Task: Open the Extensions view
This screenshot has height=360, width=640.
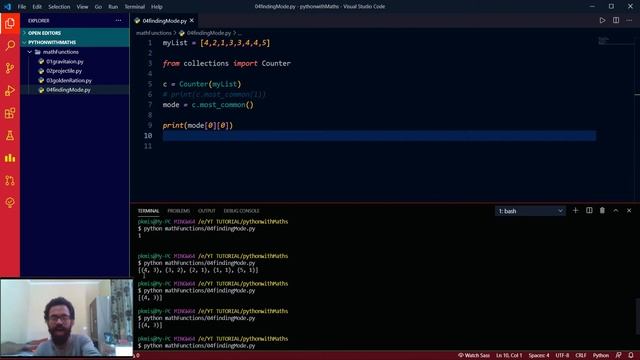Action: pos(10,113)
